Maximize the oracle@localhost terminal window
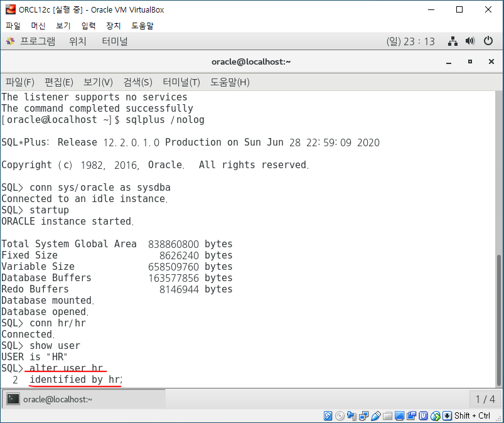The image size is (504, 423). coord(470,62)
